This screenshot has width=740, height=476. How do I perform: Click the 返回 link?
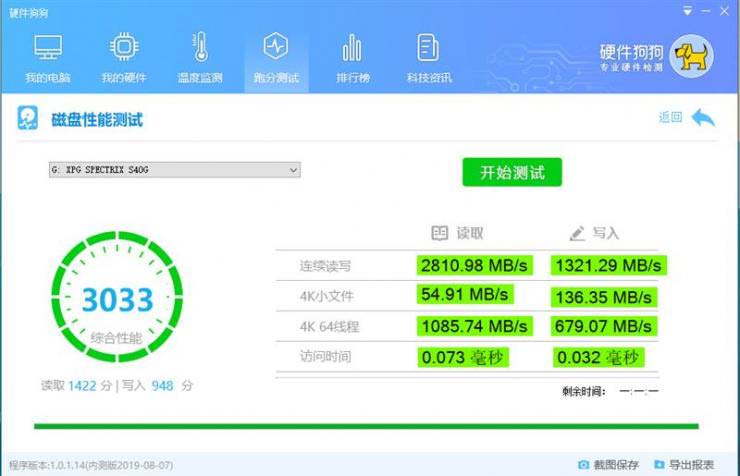tap(670, 117)
